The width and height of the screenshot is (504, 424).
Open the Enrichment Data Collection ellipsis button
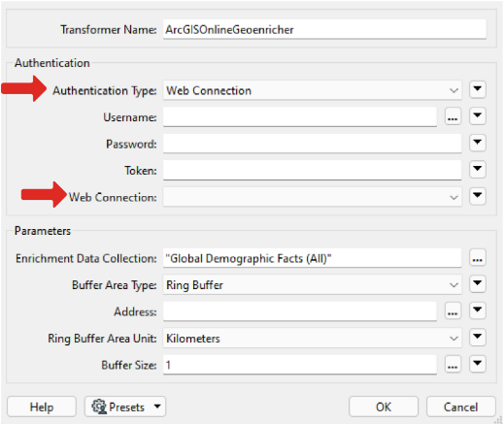coord(478,258)
